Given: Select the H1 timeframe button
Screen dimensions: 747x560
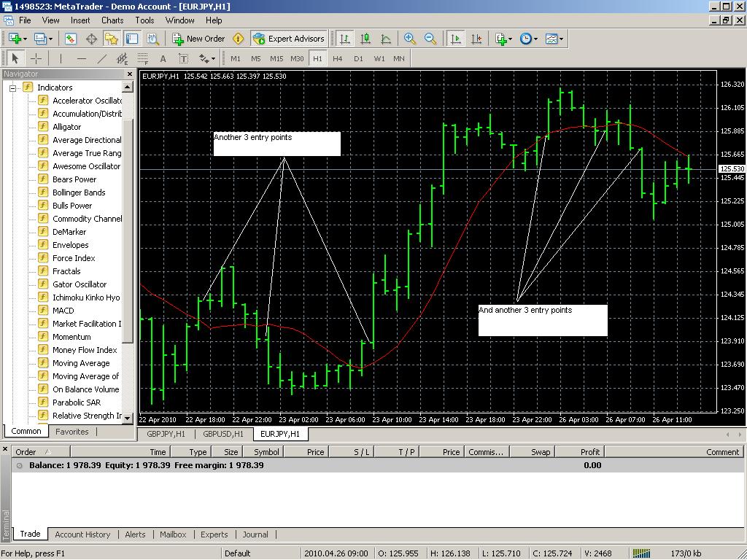Looking at the screenshot, I should [x=317, y=58].
